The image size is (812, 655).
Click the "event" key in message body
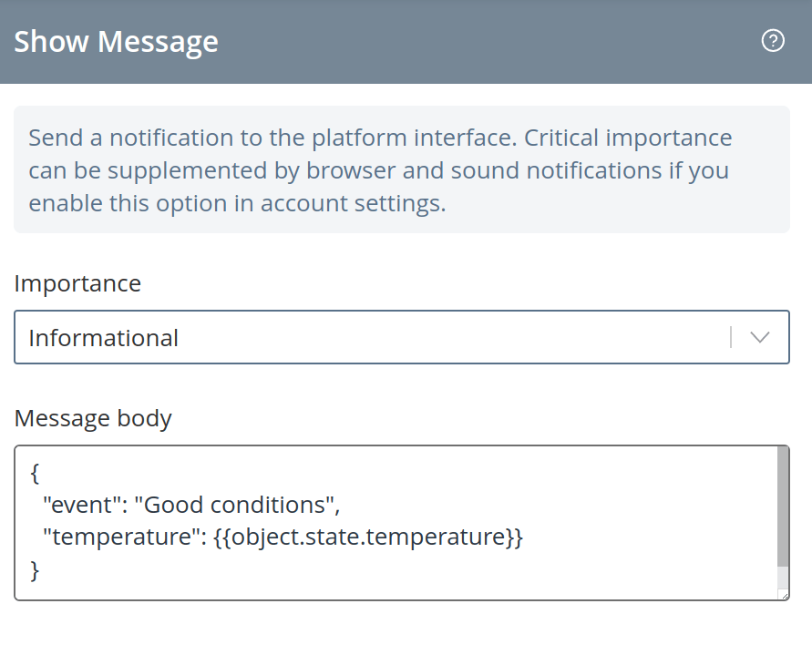[x=84, y=505]
